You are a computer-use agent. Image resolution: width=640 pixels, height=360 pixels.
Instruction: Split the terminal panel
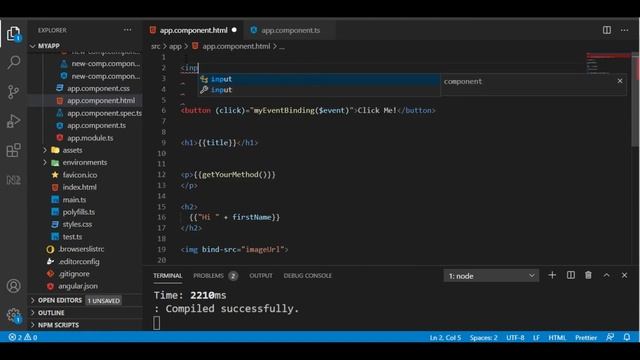571,275
